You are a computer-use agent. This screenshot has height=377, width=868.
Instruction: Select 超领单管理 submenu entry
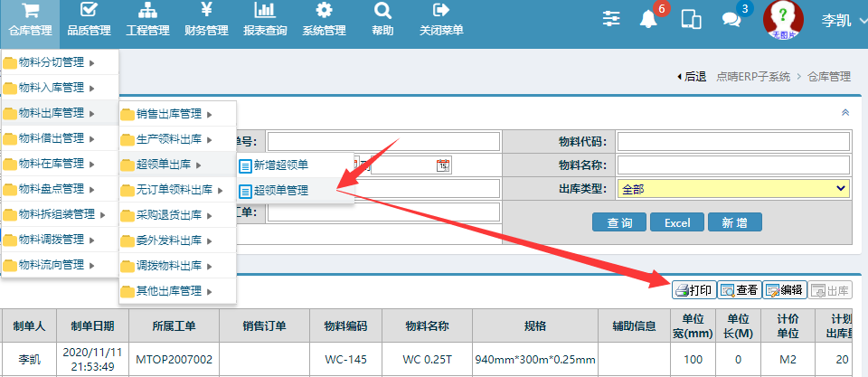pos(280,191)
